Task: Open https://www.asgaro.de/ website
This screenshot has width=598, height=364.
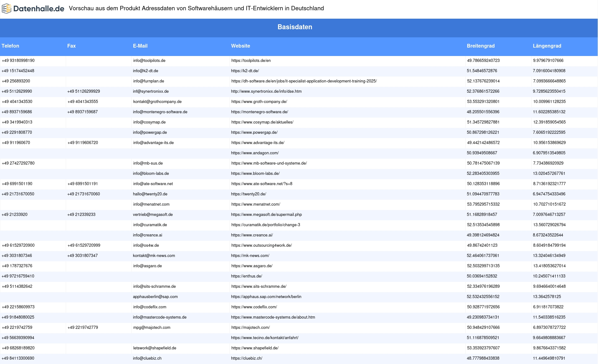Action: (x=252, y=266)
